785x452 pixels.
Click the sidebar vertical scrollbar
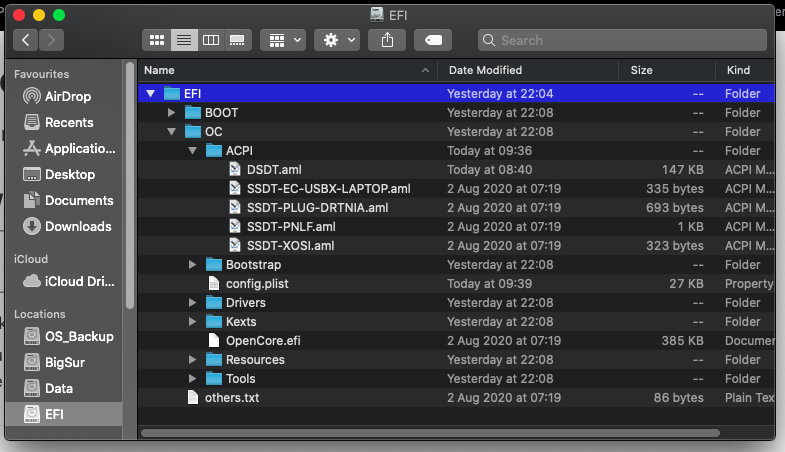point(130,185)
